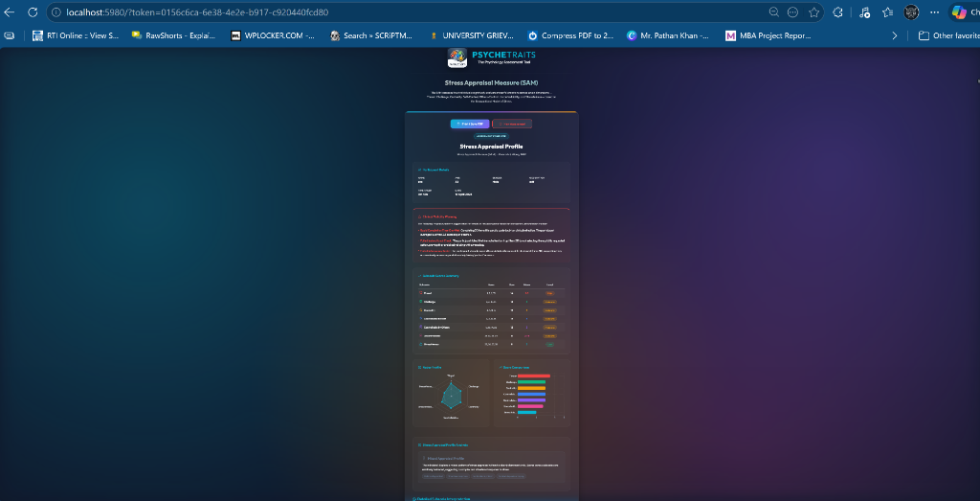Open the UNIVERSITY GRIEV bookmark
Image resolution: width=980 pixels, height=501 pixels.
[471, 35]
